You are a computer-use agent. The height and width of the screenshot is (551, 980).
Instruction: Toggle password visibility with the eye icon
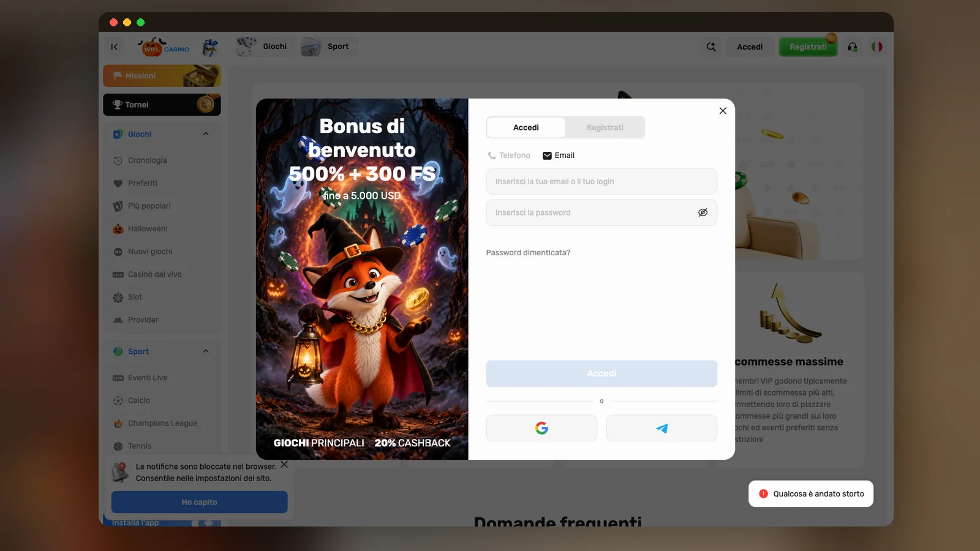tap(703, 212)
